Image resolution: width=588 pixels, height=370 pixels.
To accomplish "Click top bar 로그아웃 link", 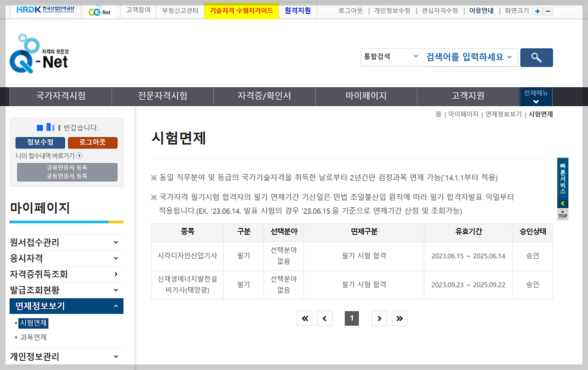I will (x=351, y=11).
